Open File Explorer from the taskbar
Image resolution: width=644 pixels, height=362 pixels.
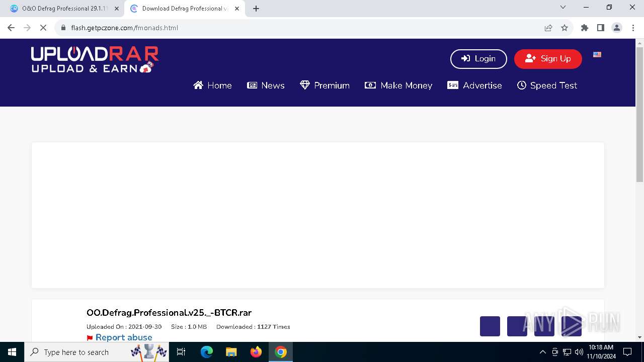231,352
